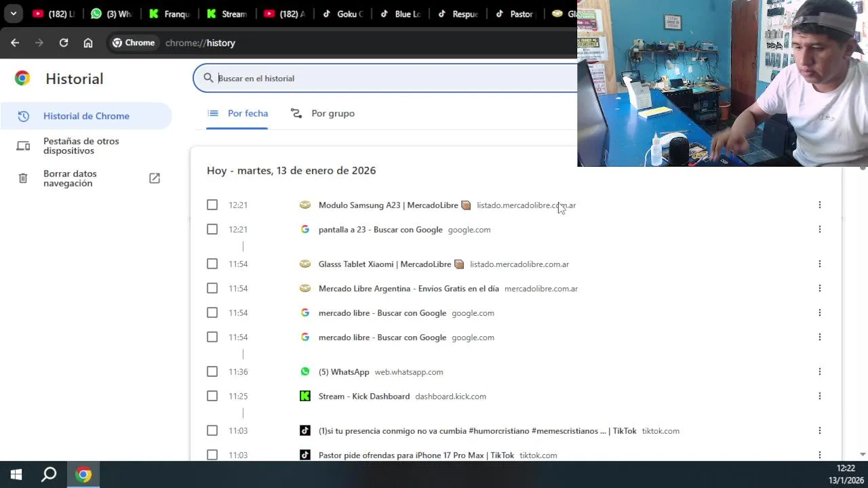Open Mercado Libre Argentina - Envíos Gratis link
The image size is (868, 488).
click(409, 288)
